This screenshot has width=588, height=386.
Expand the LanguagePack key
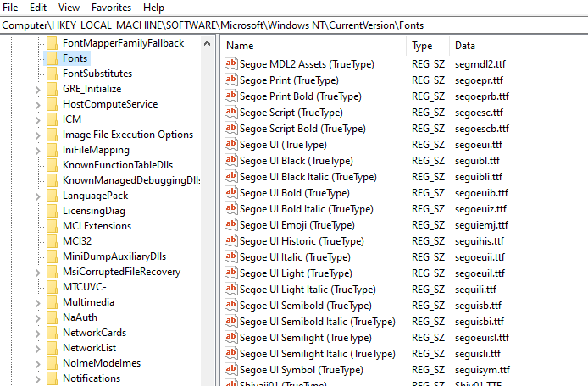click(38, 196)
